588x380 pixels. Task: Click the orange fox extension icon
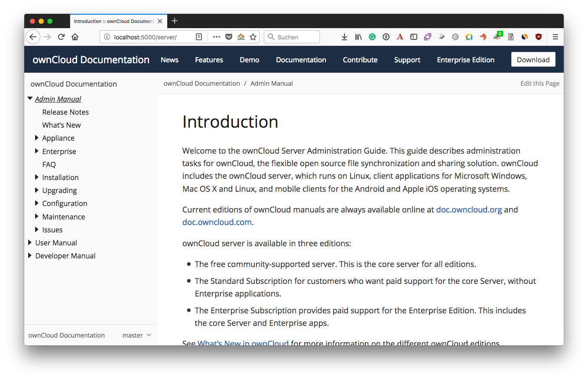pos(483,37)
